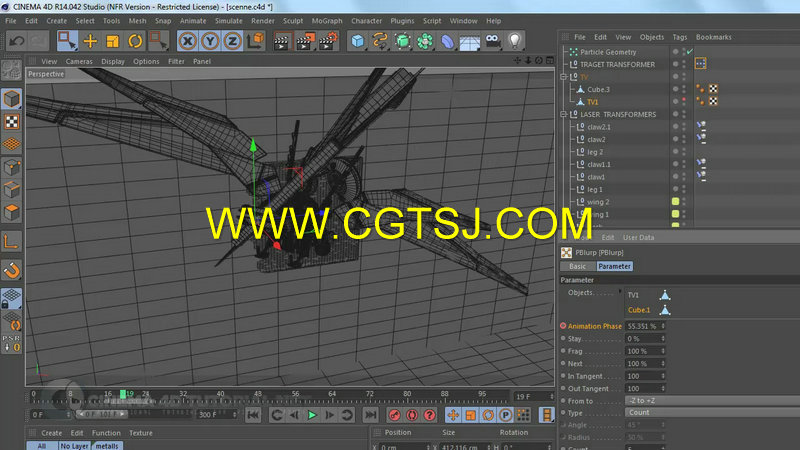Open Render Settings gear clapboard icon
The height and width of the screenshot is (450, 800).
328,41
